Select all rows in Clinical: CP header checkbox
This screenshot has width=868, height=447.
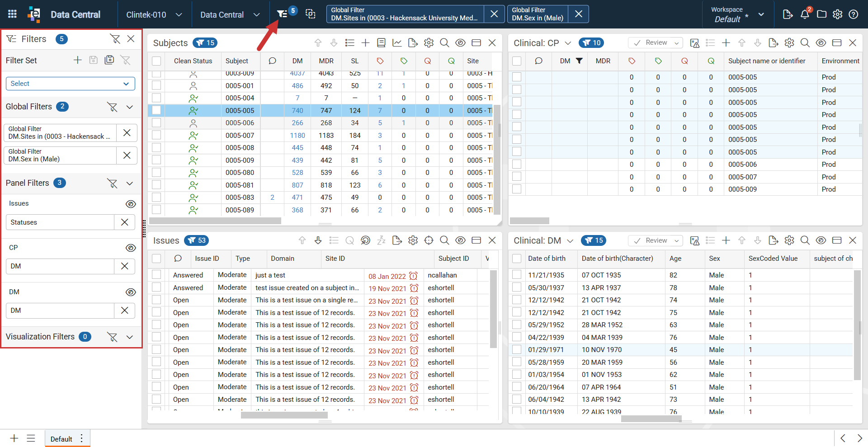pyautogui.click(x=517, y=61)
